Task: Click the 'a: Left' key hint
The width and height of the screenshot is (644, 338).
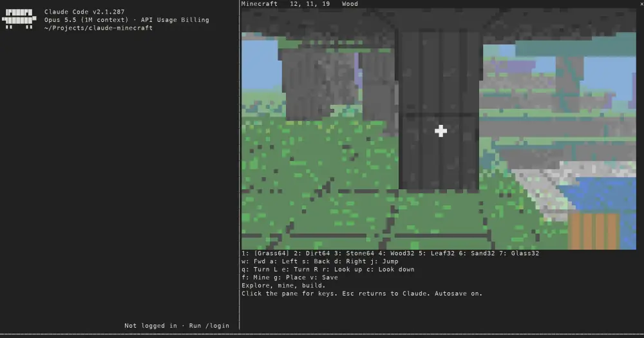Action: [x=283, y=261]
